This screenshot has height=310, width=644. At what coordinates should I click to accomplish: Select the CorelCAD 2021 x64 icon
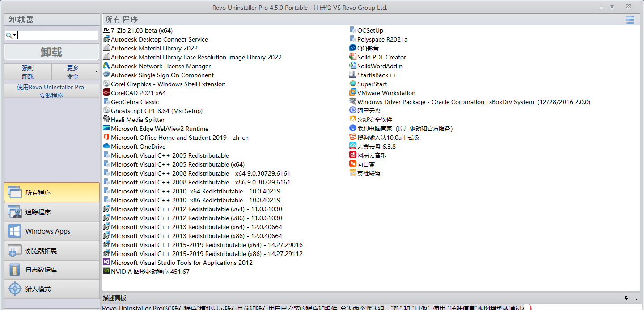coord(106,93)
